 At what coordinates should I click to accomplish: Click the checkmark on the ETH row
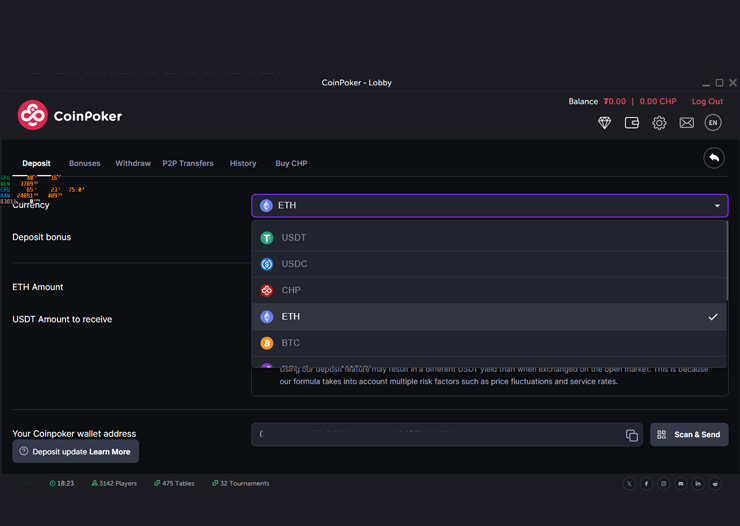point(713,317)
